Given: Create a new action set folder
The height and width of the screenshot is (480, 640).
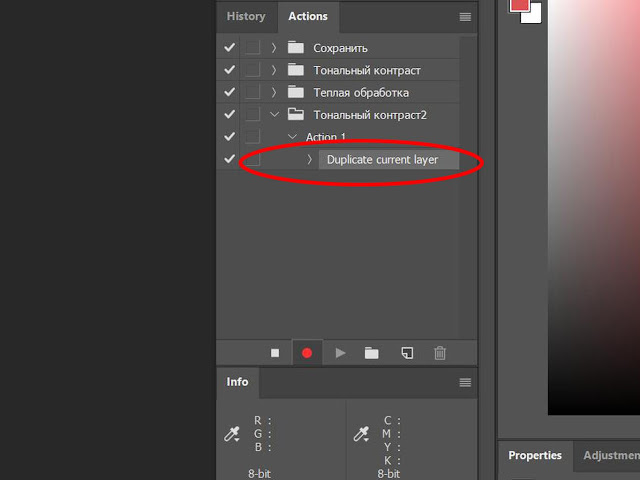Looking at the screenshot, I should point(371,353).
